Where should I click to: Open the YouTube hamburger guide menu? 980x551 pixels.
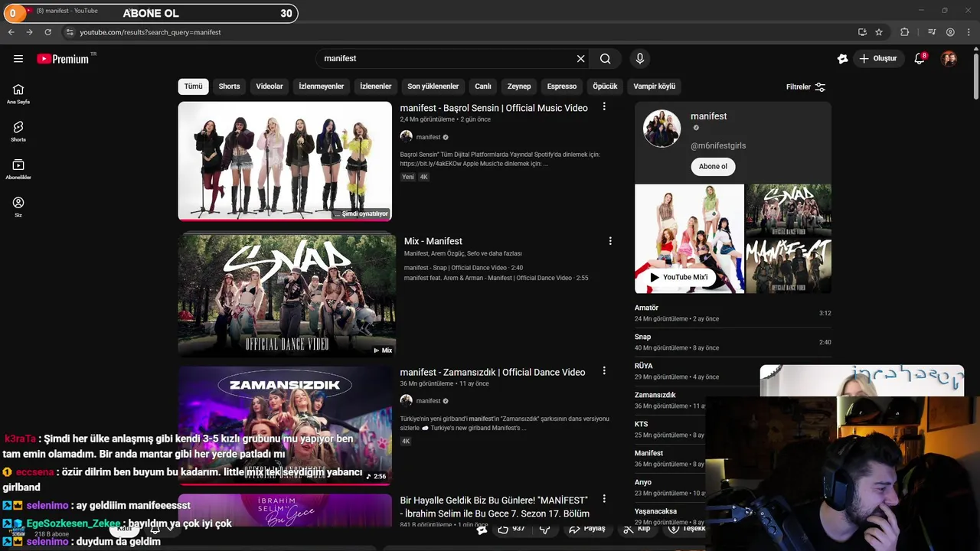coord(18,58)
